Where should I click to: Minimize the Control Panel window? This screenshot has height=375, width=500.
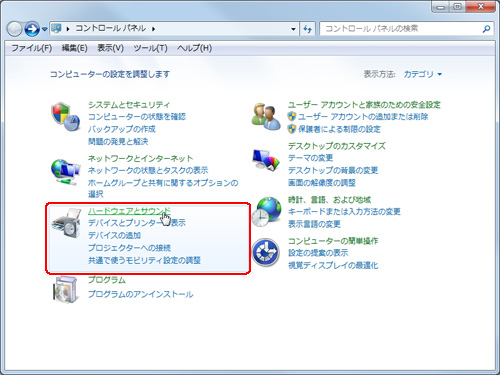point(440,7)
